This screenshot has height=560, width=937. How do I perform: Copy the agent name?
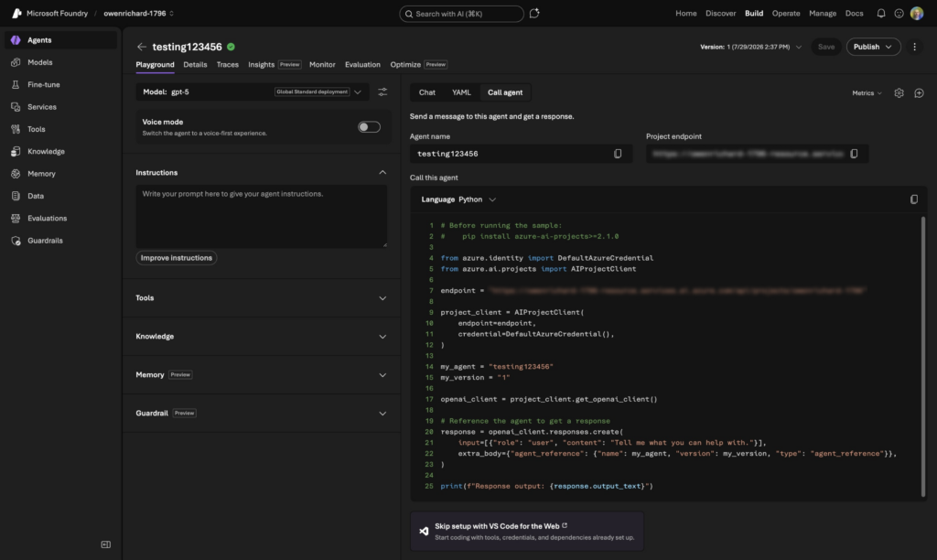[x=618, y=154]
